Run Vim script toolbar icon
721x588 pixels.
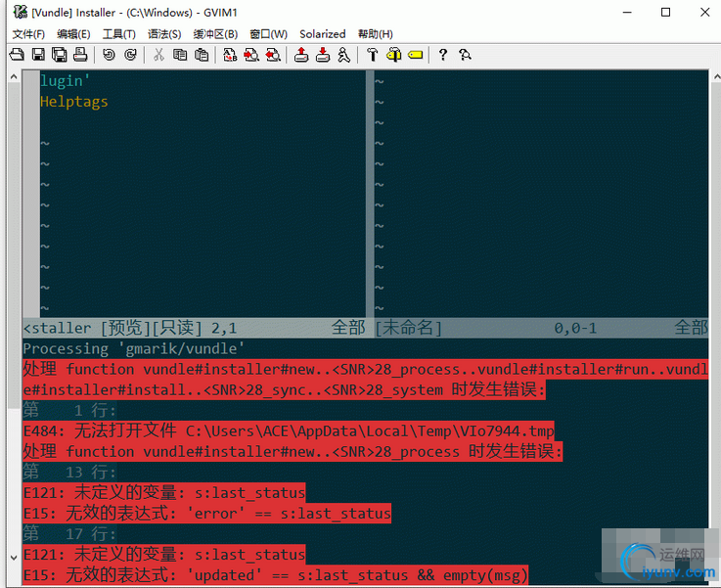[344, 55]
